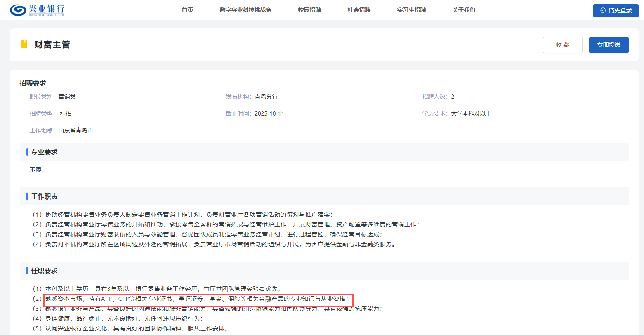
Task: Go to the 首页 navigation item
Action: 187,10
